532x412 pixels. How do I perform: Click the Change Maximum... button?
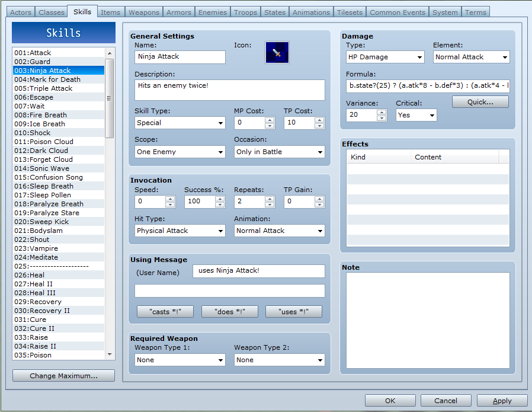tap(63, 376)
